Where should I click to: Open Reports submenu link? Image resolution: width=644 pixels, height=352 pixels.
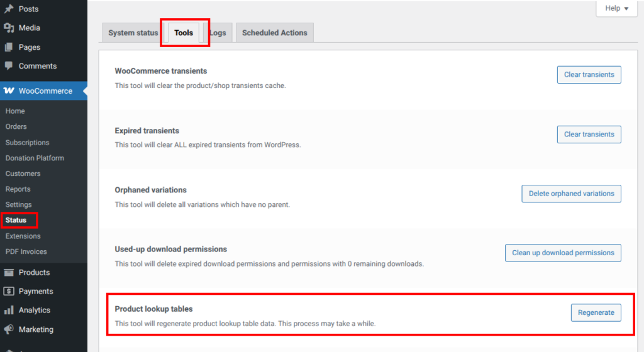coord(18,189)
